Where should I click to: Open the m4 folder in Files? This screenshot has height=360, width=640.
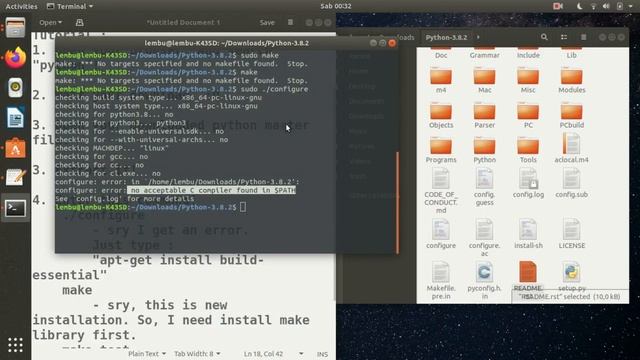click(x=441, y=80)
